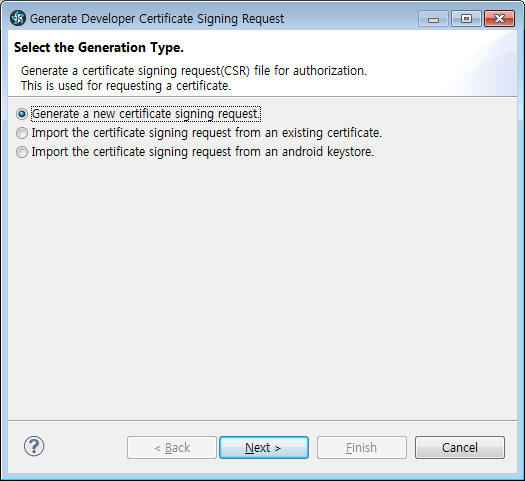This screenshot has height=481, width=525.
Task: Cancel the certificate signing request wizard
Action: click(460, 448)
